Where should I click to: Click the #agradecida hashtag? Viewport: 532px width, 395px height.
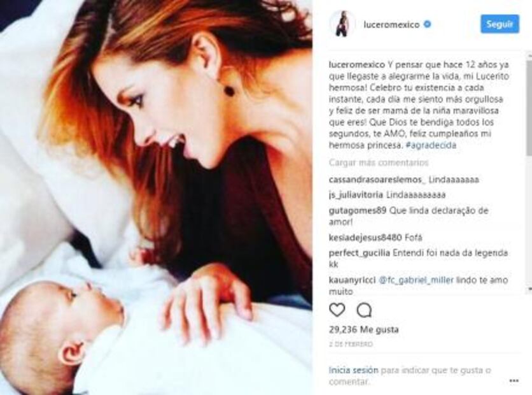(x=431, y=145)
